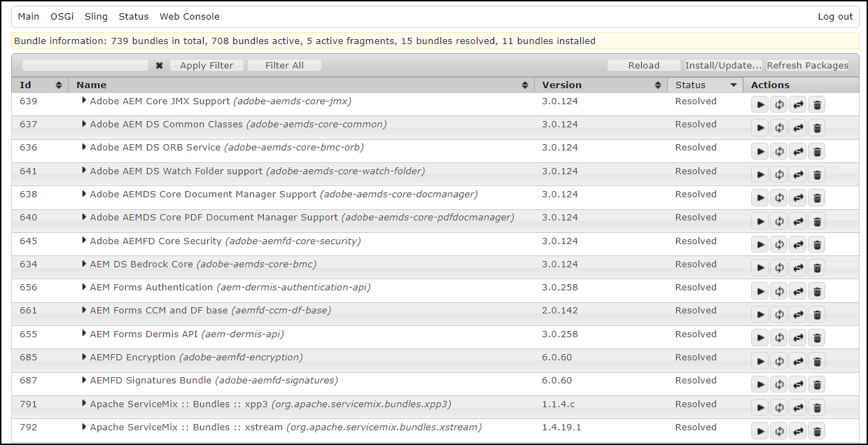Viewport: 868px width, 445px height.
Task: Uninstall the AEMFD Encryption bundle
Action: click(816, 361)
